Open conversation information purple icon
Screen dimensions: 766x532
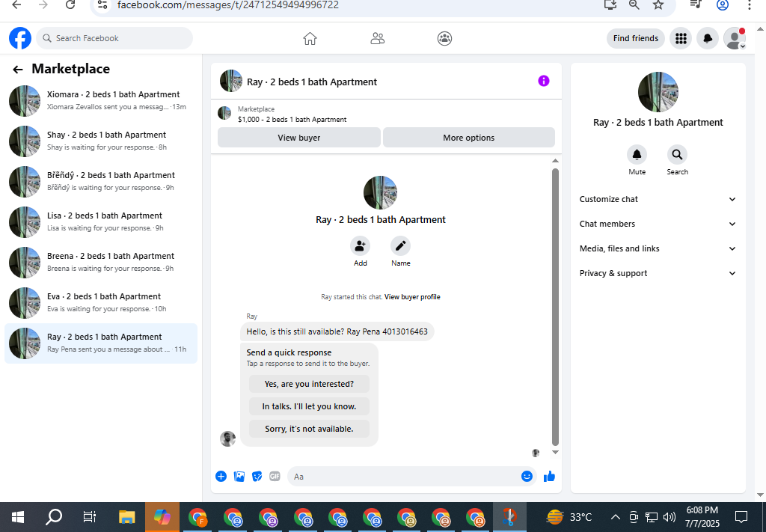point(543,81)
